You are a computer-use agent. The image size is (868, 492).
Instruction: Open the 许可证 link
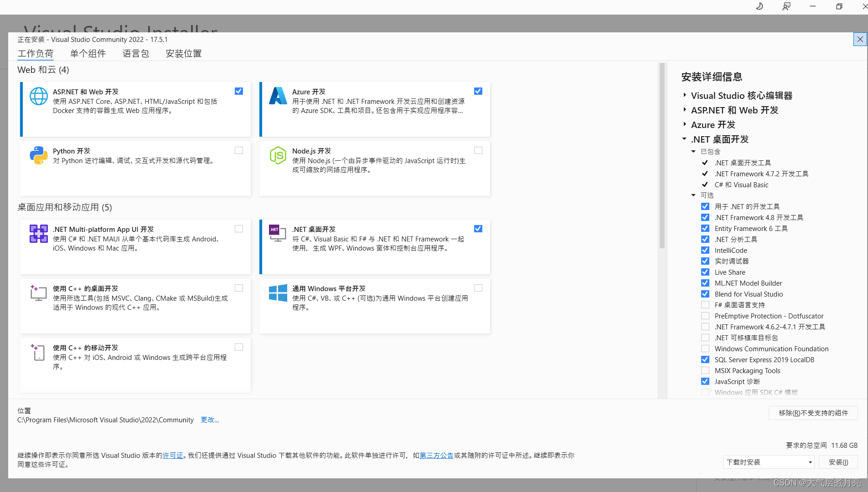click(x=173, y=455)
